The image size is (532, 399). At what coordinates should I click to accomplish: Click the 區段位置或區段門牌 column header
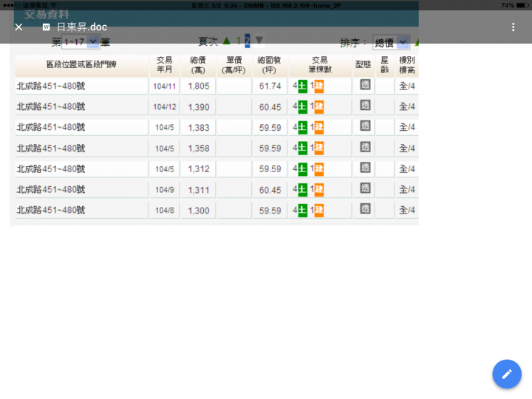[x=81, y=65]
